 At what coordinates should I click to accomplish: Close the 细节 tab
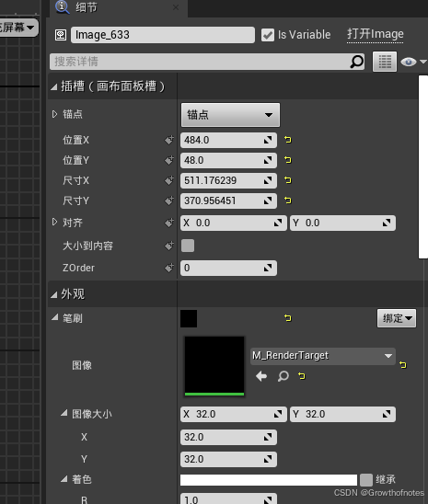(176, 7)
